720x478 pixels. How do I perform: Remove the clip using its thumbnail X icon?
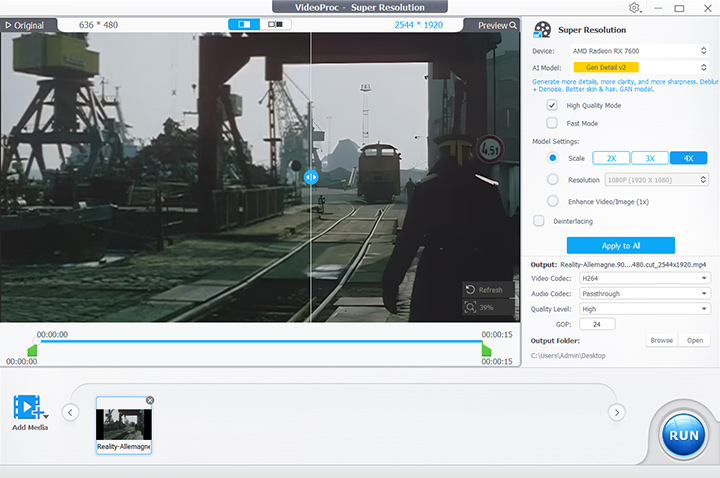click(150, 400)
